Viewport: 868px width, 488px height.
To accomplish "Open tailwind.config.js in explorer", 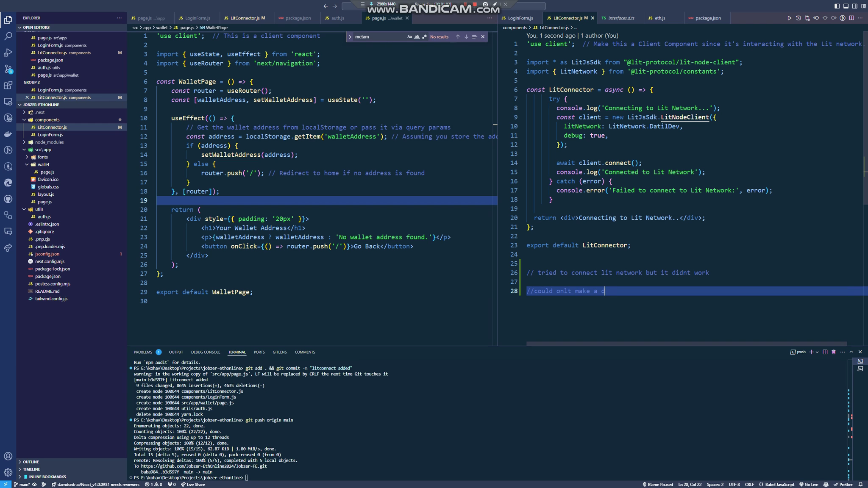I will [x=51, y=299].
